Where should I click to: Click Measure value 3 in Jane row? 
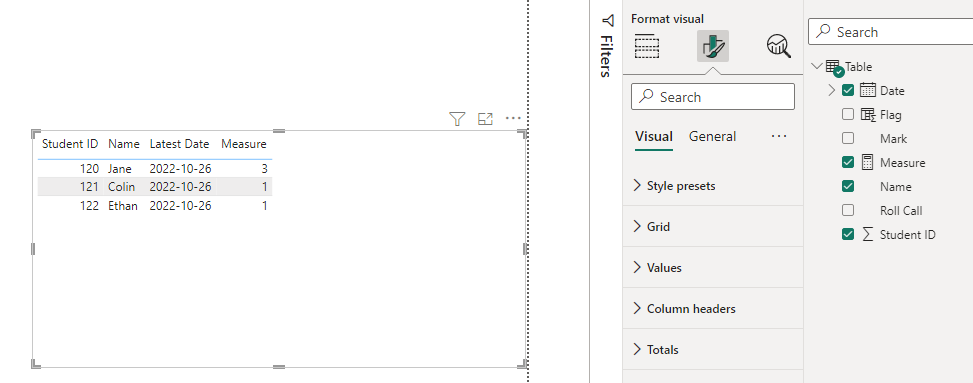[264, 168]
